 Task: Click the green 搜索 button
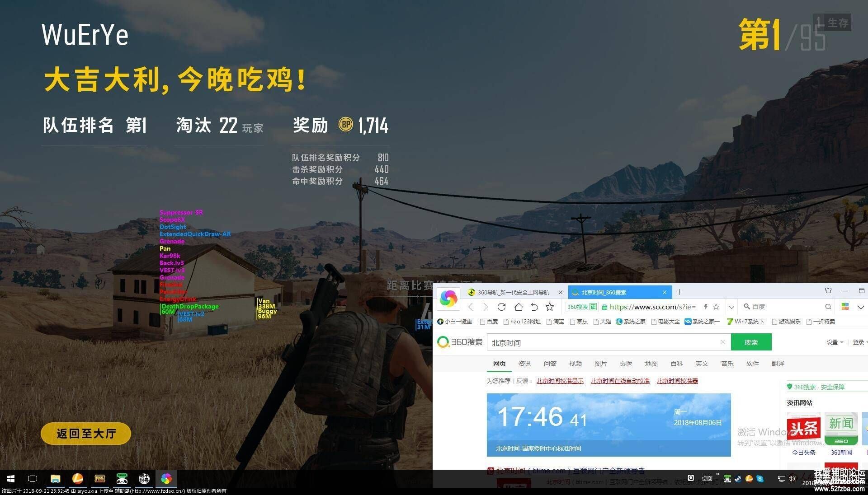(x=751, y=342)
